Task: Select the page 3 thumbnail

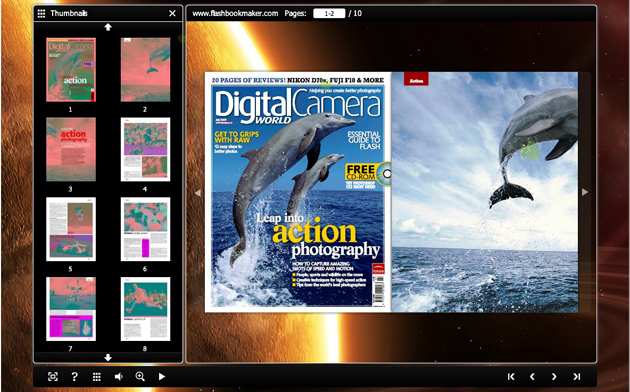Action: [71, 149]
